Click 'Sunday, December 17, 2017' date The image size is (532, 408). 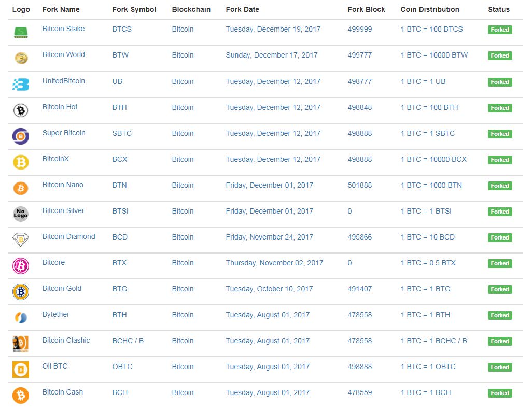(272, 55)
